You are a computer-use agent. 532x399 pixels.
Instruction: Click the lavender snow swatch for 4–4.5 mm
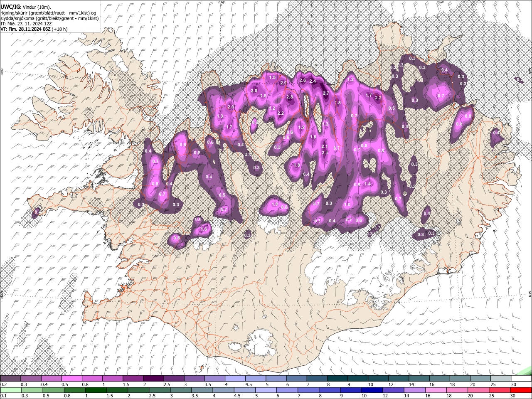(235, 379)
